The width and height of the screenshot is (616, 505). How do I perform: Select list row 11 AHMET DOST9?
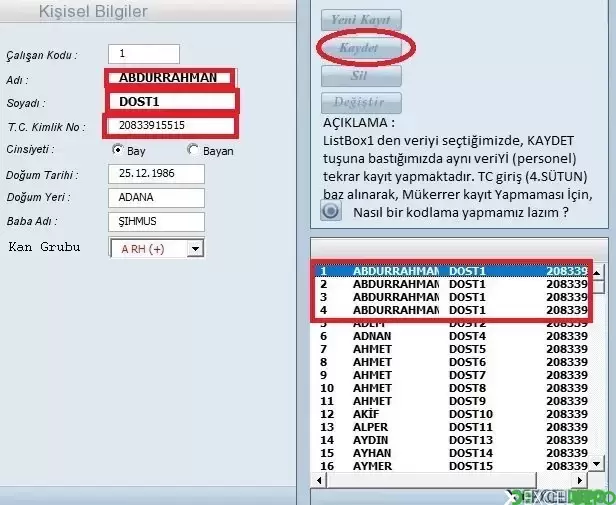pos(452,401)
